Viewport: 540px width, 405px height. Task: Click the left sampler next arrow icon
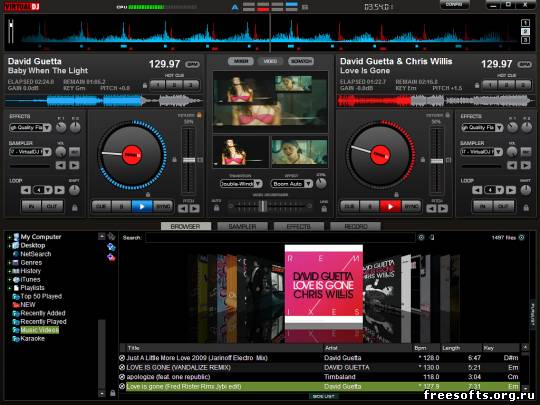74,165
